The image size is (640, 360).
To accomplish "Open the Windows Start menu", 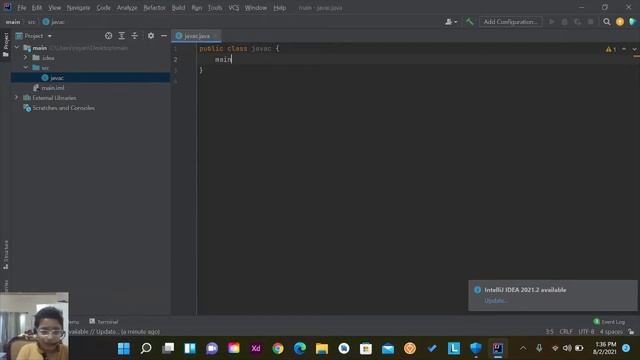I will (124, 348).
